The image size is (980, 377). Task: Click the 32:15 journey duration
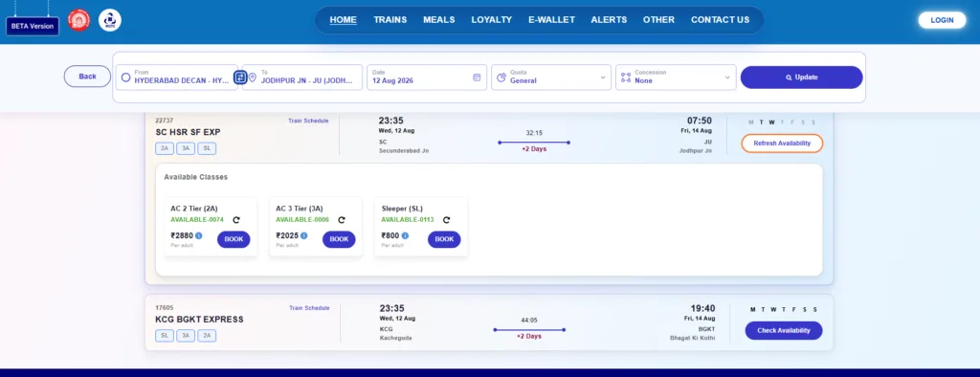coord(534,133)
